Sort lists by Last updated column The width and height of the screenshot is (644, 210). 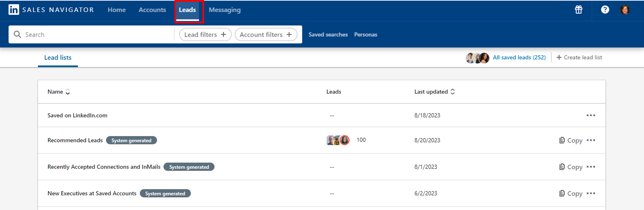pos(435,92)
